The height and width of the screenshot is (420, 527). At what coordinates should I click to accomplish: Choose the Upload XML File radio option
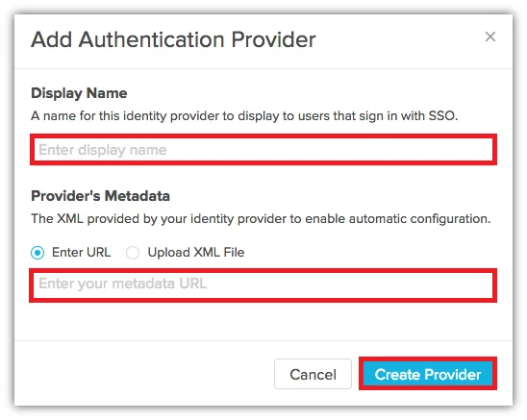tap(133, 253)
